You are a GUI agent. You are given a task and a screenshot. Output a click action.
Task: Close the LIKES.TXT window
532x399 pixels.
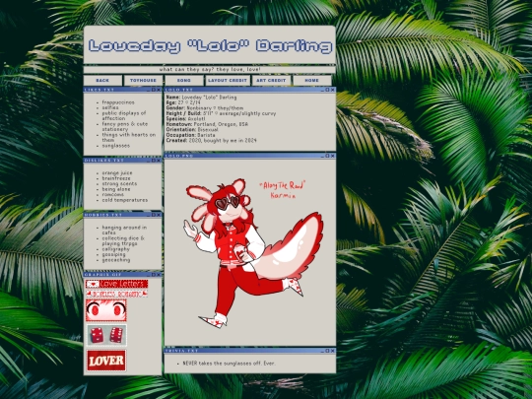pyautogui.click(x=159, y=90)
